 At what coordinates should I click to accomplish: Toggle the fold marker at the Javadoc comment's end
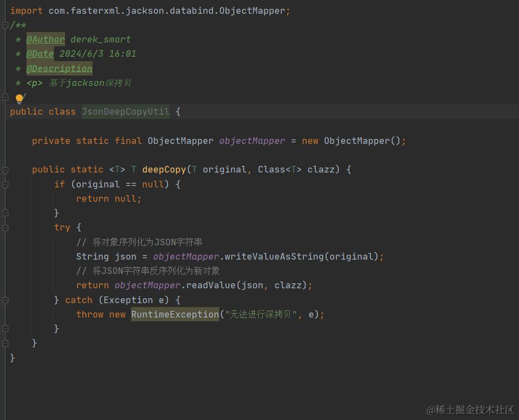pos(5,97)
